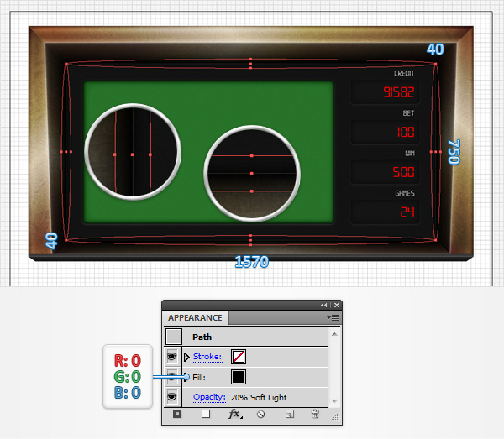This screenshot has width=504, height=439.
Task: Expand the Stroke attribute triangle
Action: point(186,357)
